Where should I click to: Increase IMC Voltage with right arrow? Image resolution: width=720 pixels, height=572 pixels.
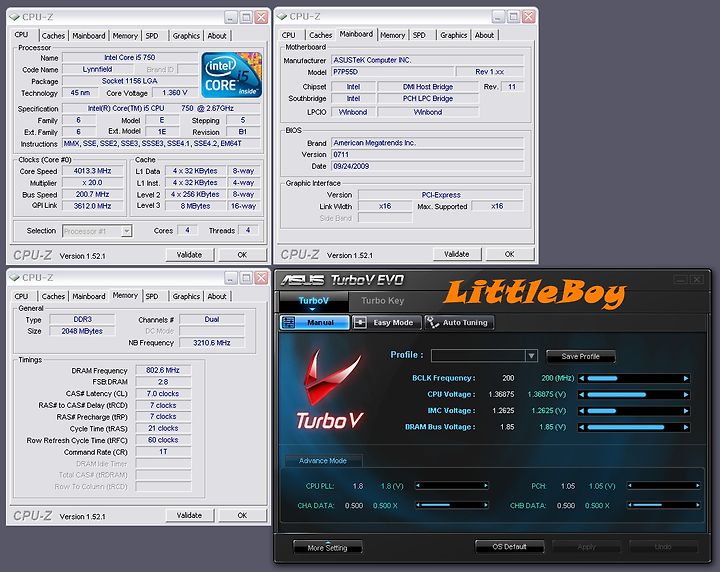coord(686,411)
